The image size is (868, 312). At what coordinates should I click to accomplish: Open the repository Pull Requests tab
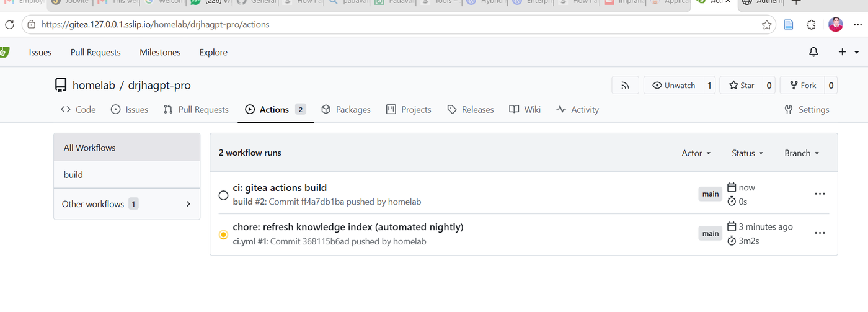196,109
